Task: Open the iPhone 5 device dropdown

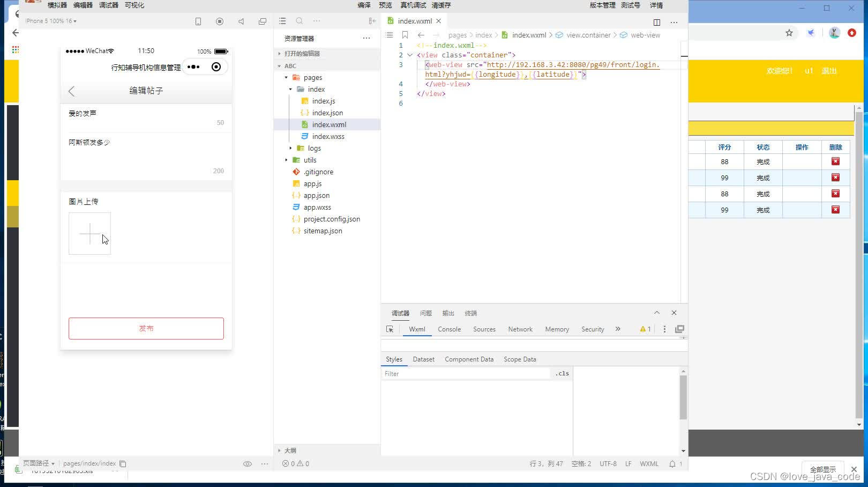Action: (51, 21)
